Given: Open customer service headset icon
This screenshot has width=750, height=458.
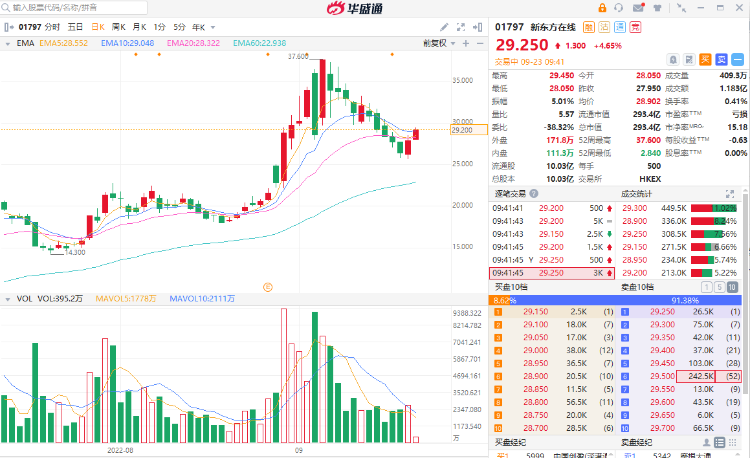Looking at the screenshot, I should coord(619,8).
